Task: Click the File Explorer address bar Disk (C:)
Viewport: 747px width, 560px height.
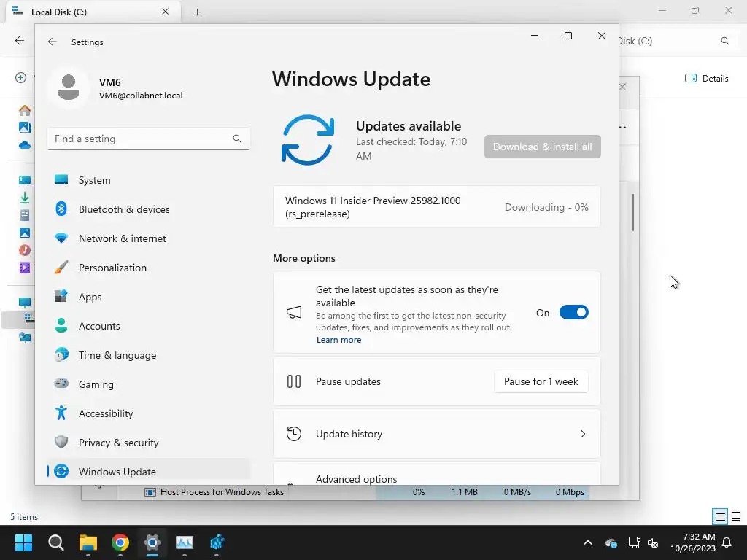Action: click(636, 41)
